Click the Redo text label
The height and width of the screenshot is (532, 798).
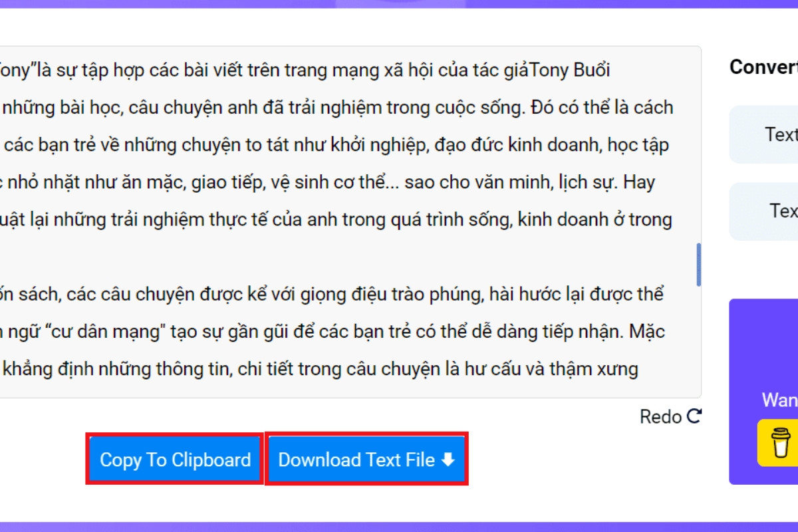(x=660, y=417)
